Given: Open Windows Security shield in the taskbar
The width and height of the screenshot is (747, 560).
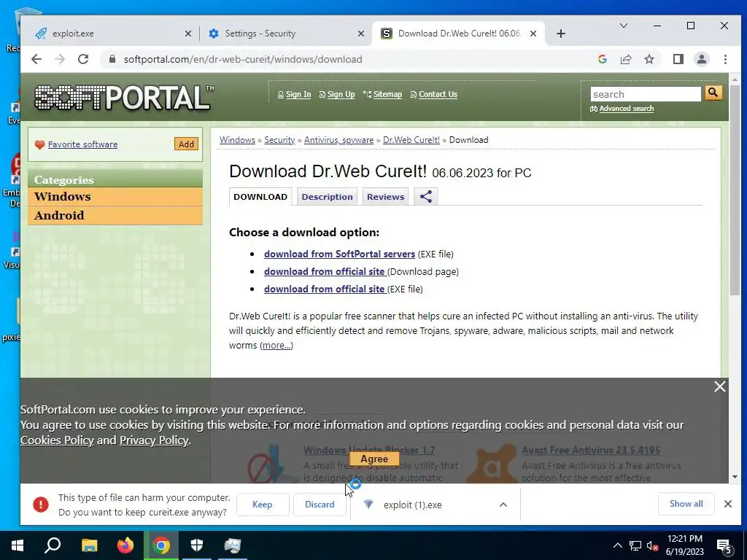Looking at the screenshot, I should pos(197,545).
